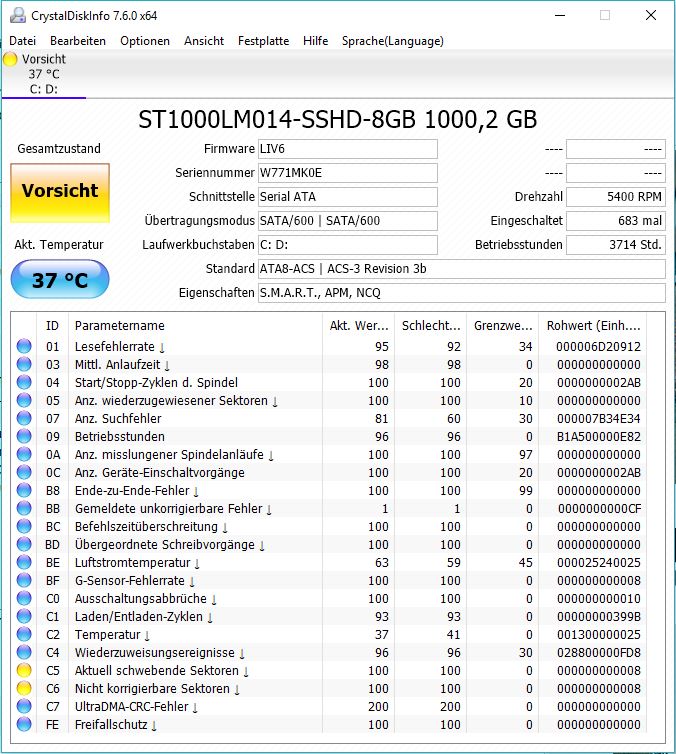Click the status icon for Übergeordnete Schreibvorgänge

tap(24, 545)
